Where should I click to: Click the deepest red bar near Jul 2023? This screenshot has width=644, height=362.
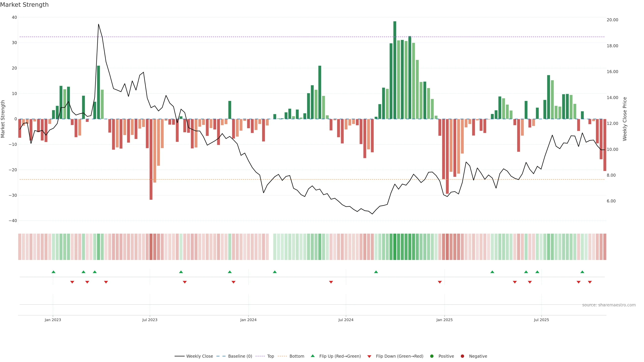[x=151, y=160]
